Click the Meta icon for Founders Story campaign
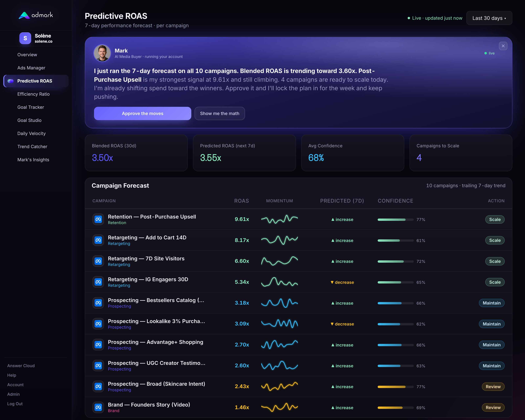The height and width of the screenshot is (420, 525). point(98,407)
